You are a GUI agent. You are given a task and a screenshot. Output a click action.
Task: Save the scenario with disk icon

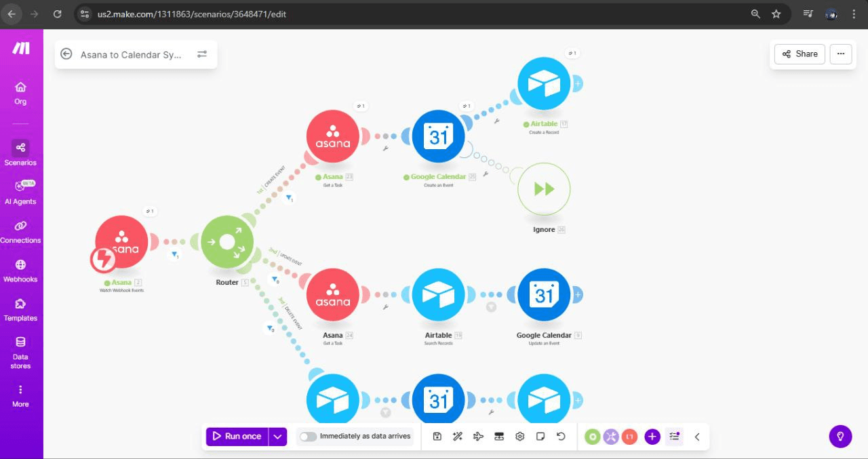pos(437,437)
